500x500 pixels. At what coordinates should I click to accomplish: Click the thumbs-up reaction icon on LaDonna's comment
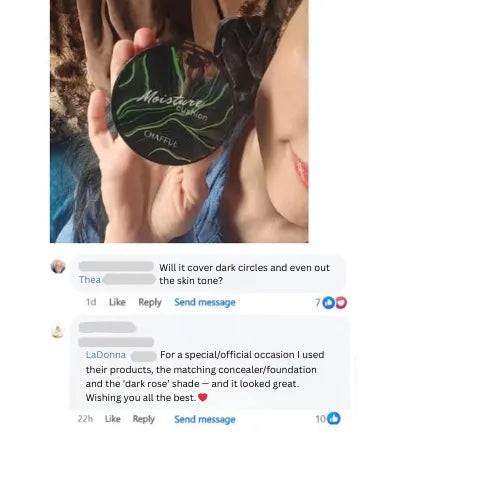pyautogui.click(x=334, y=418)
